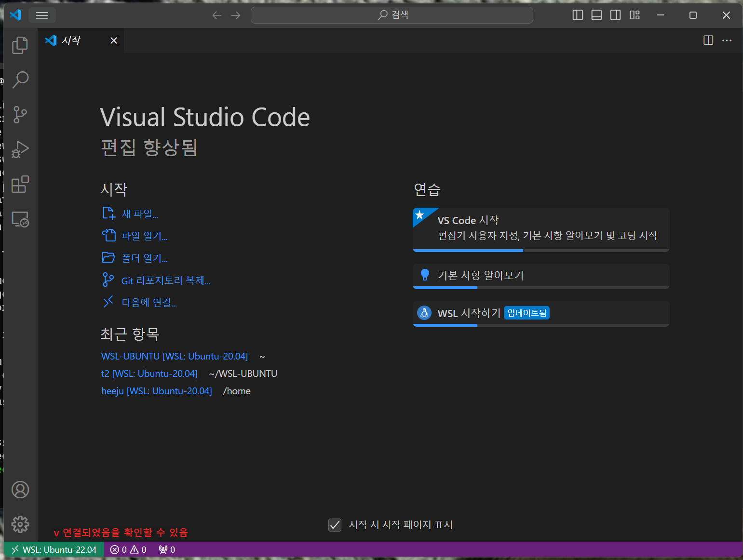
Task: Click the lightbulb icon on 기본 사항 알아보기
Action: pos(425,275)
